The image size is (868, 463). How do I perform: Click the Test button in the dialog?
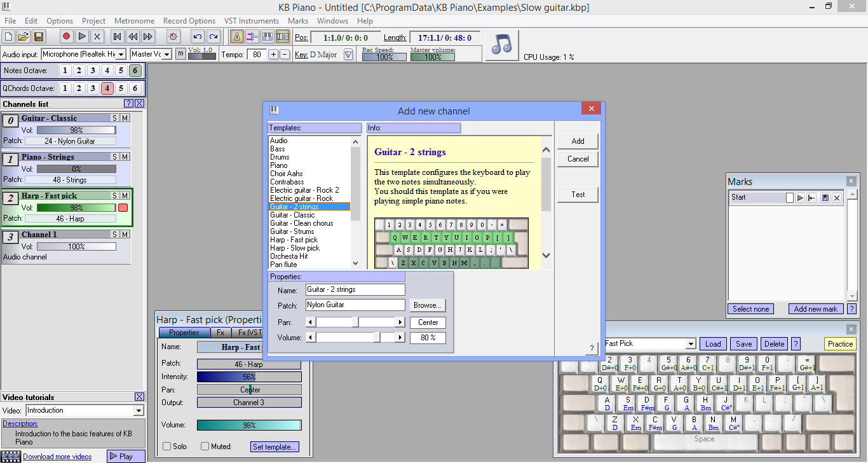click(578, 195)
